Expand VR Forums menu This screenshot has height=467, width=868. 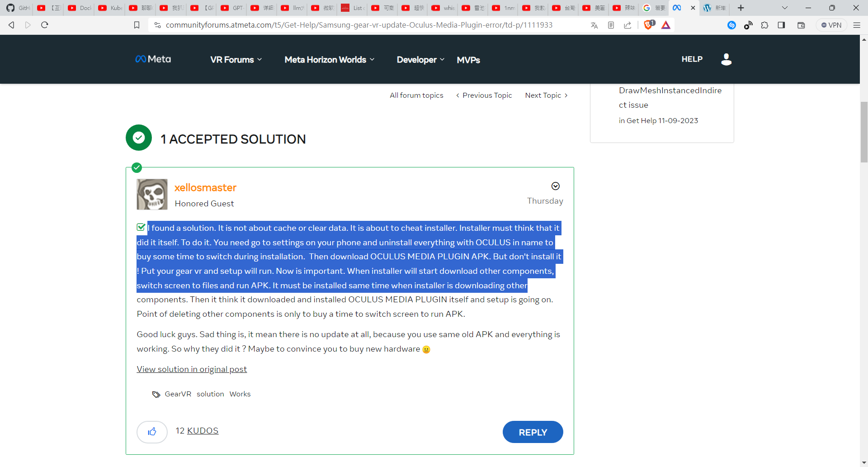[x=236, y=60]
